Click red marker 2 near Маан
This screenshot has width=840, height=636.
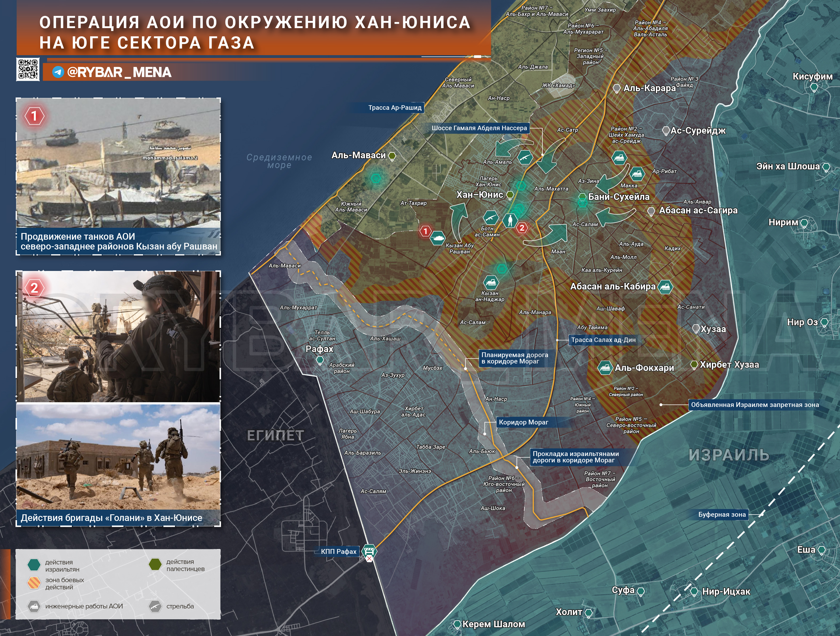click(522, 228)
